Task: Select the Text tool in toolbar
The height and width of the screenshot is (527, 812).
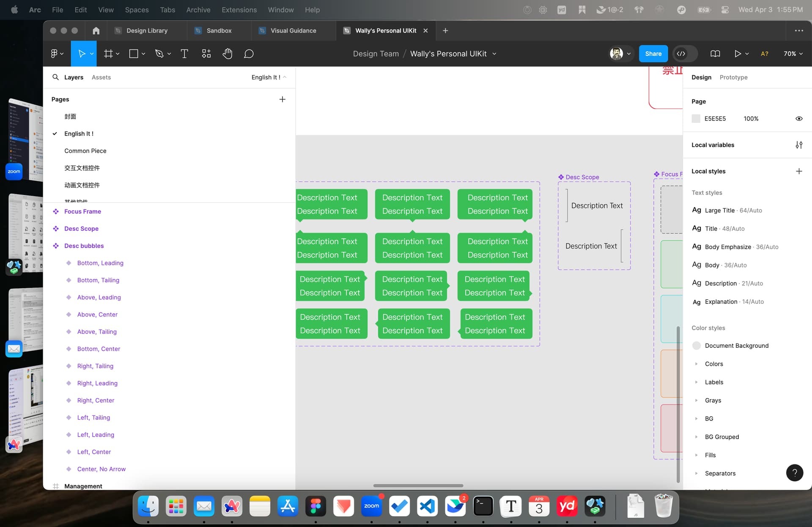Action: (184, 54)
